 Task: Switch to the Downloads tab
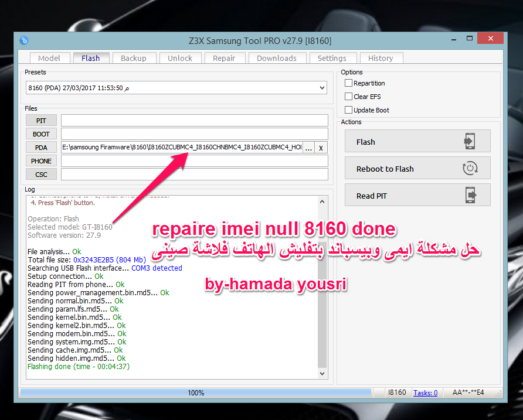(277, 58)
